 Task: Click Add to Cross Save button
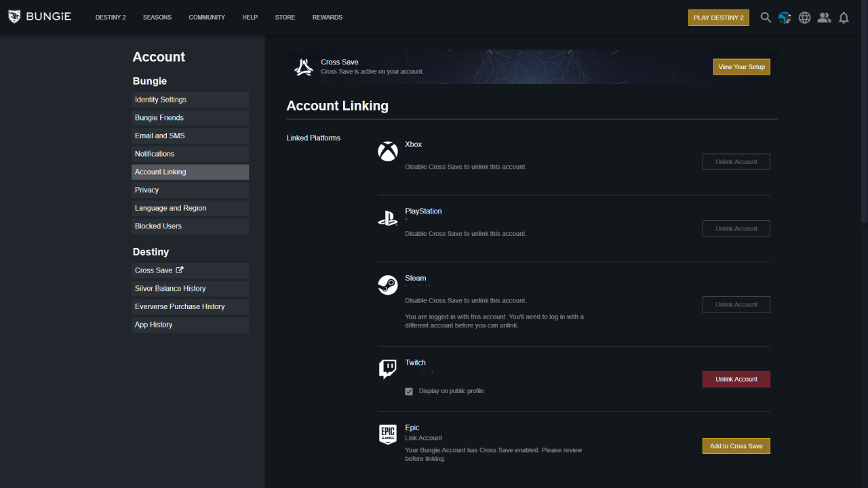pos(736,446)
